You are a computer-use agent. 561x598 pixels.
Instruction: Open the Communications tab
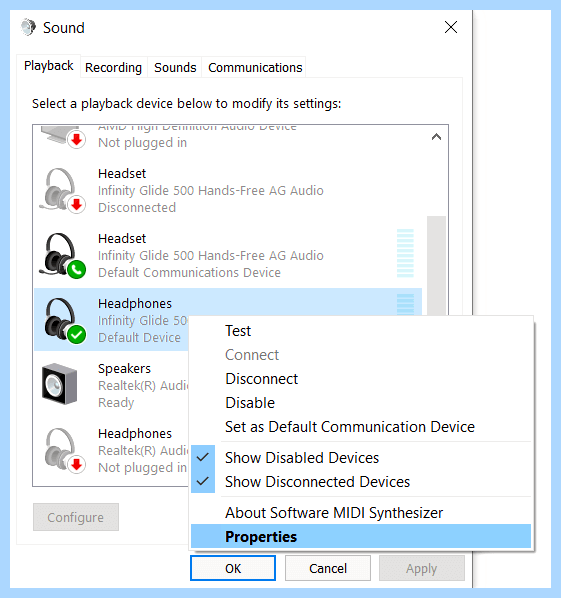(x=255, y=68)
